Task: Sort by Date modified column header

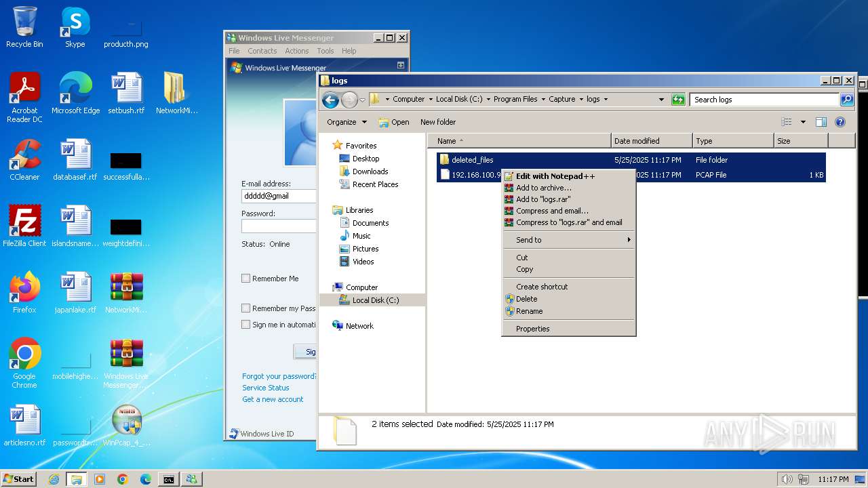Action: coord(652,141)
